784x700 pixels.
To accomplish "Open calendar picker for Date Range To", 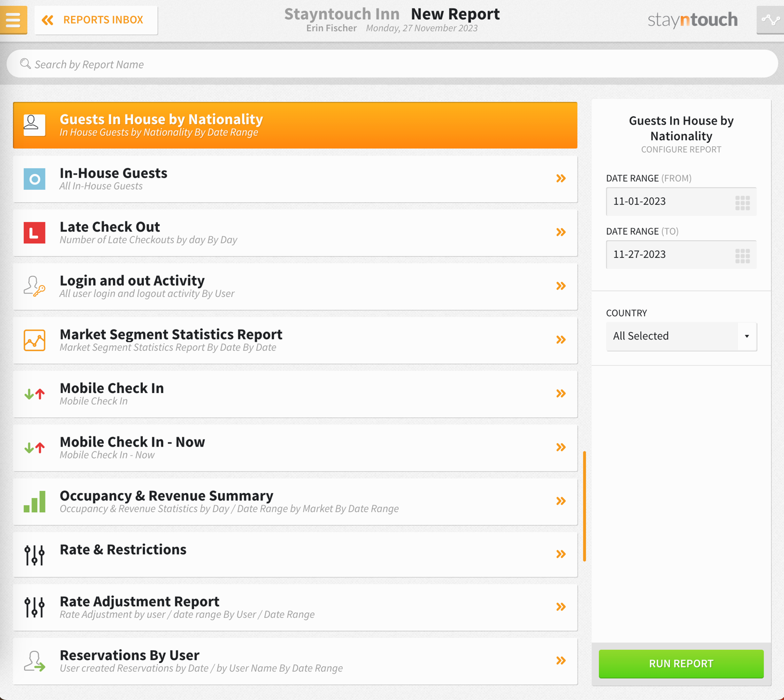I will tap(742, 256).
